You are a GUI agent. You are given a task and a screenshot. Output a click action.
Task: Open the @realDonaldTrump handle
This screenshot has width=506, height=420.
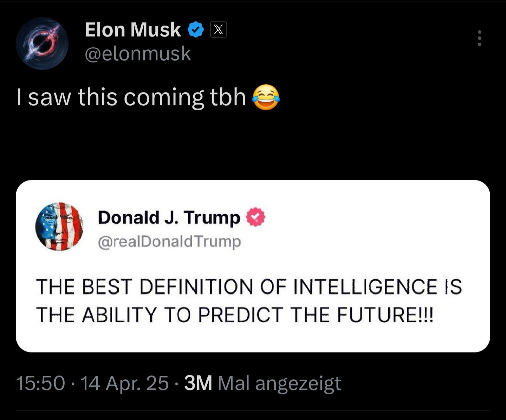(169, 242)
